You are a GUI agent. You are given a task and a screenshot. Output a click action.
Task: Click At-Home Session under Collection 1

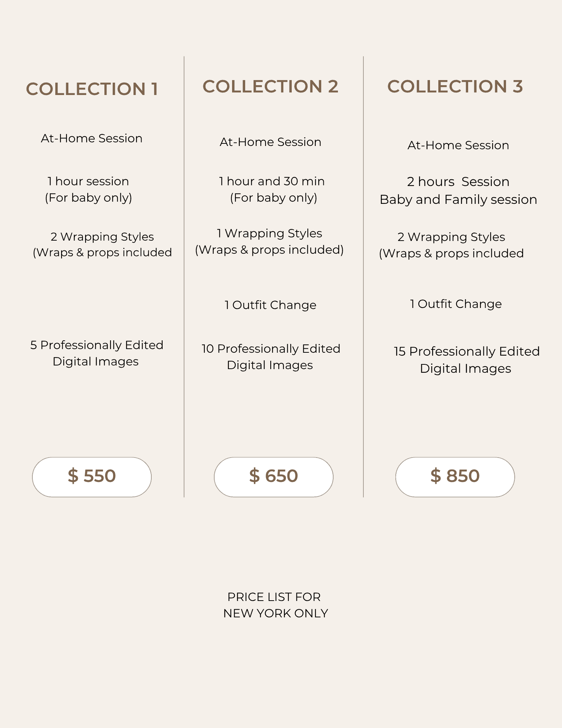(92, 138)
